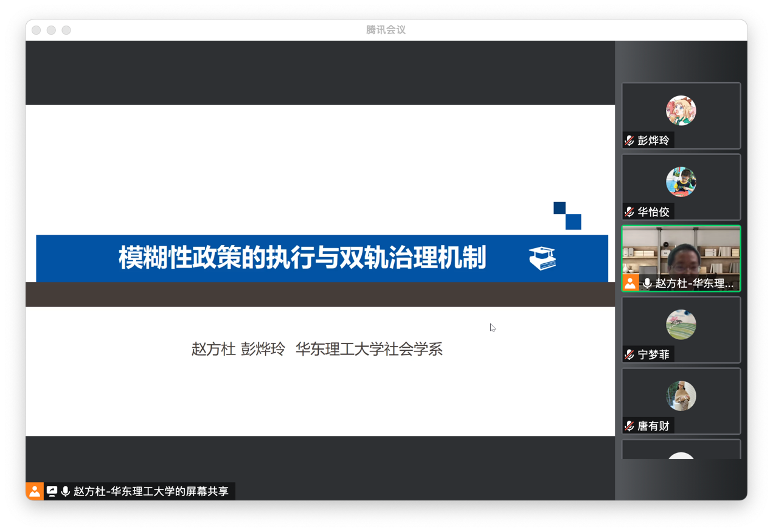Select 宁梦菲's profile avatar
This screenshot has height=532, width=773.
pos(681,325)
